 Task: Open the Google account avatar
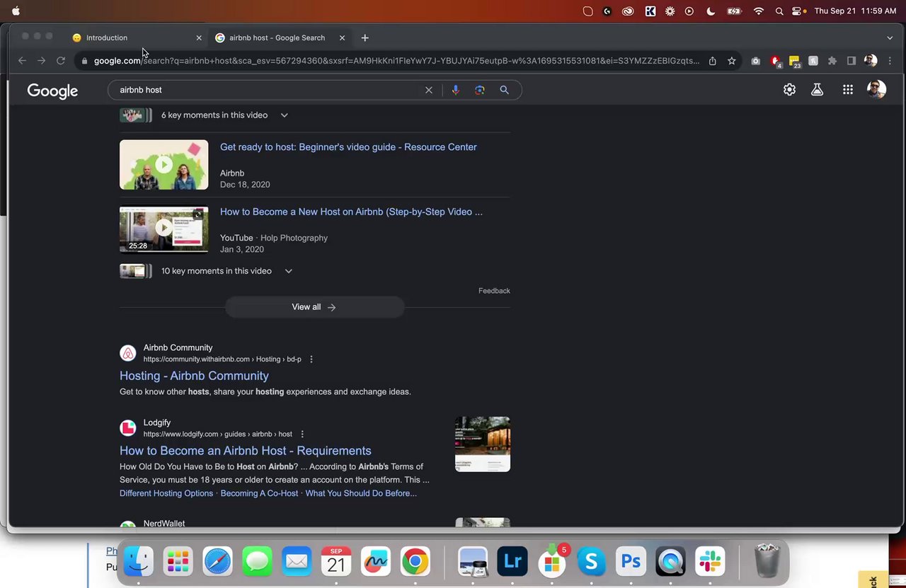click(x=876, y=89)
